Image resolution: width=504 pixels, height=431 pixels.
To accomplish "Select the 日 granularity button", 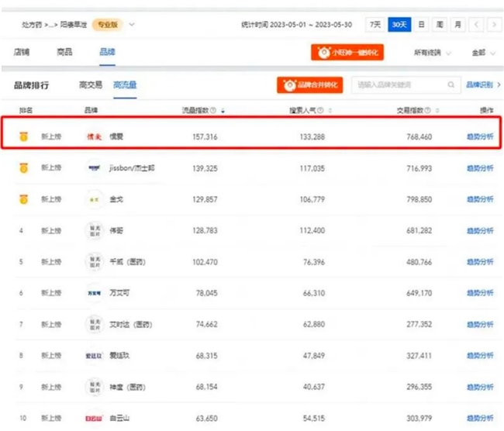I will 421,25.
